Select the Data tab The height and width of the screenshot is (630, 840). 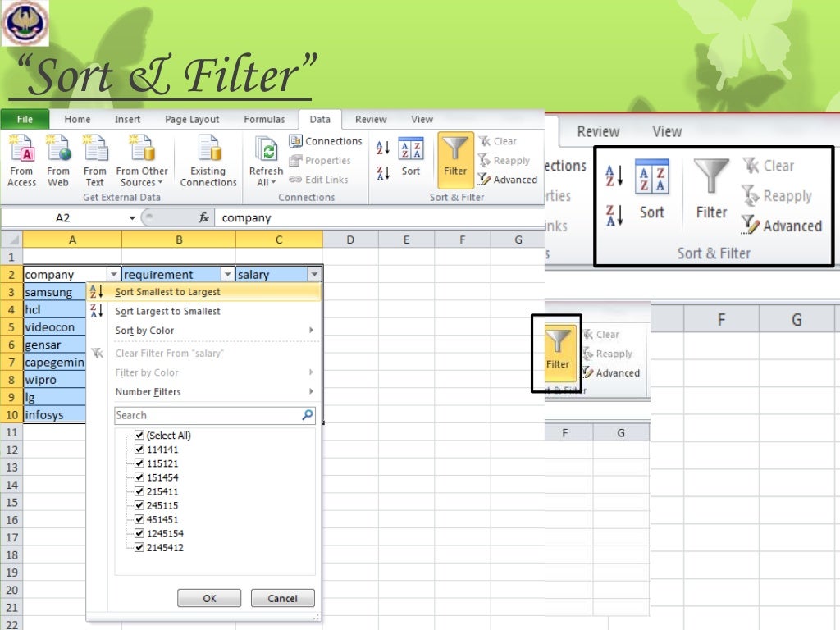pos(320,119)
